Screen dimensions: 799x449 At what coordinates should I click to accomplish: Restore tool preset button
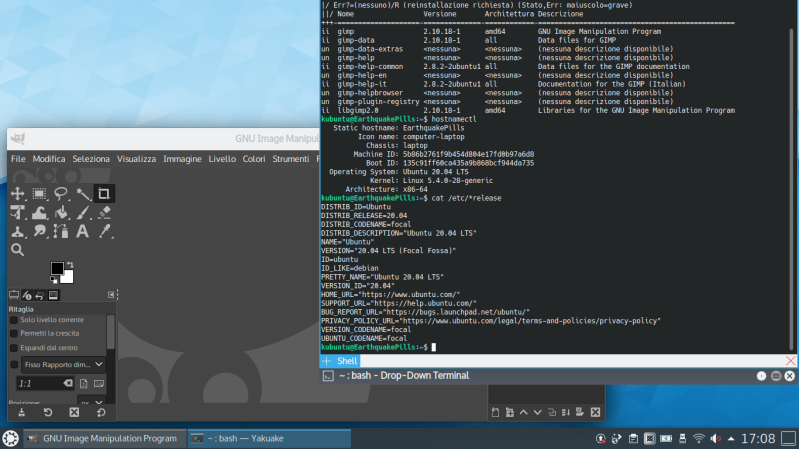click(x=48, y=412)
